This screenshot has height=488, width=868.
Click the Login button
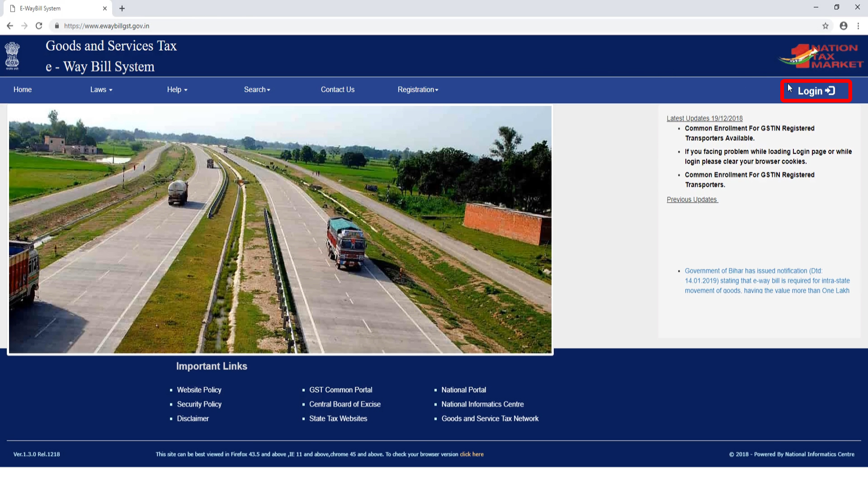(816, 91)
